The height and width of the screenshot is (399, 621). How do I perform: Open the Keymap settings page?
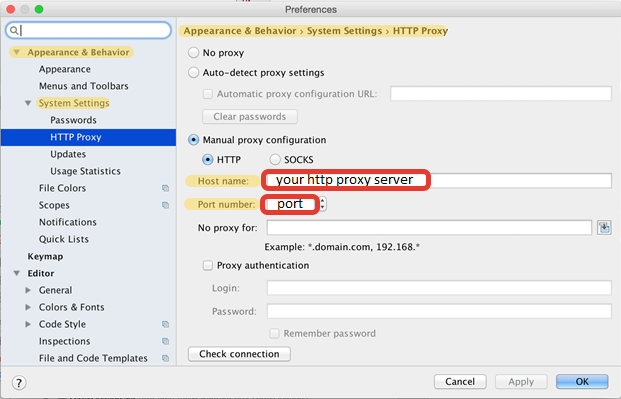point(45,256)
